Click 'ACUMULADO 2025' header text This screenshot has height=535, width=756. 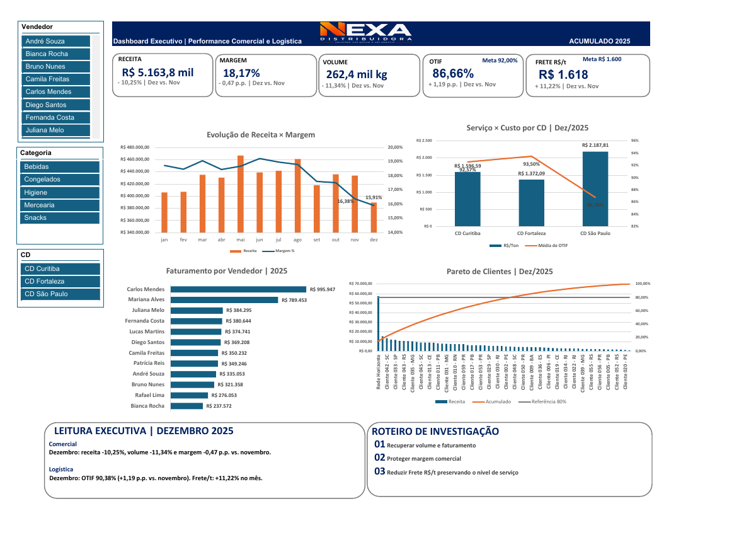click(599, 42)
